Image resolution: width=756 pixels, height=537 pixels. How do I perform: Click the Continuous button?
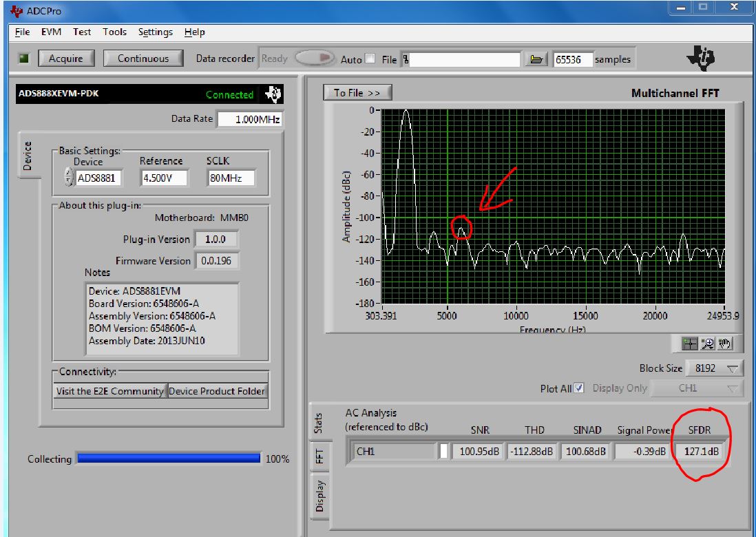(143, 59)
